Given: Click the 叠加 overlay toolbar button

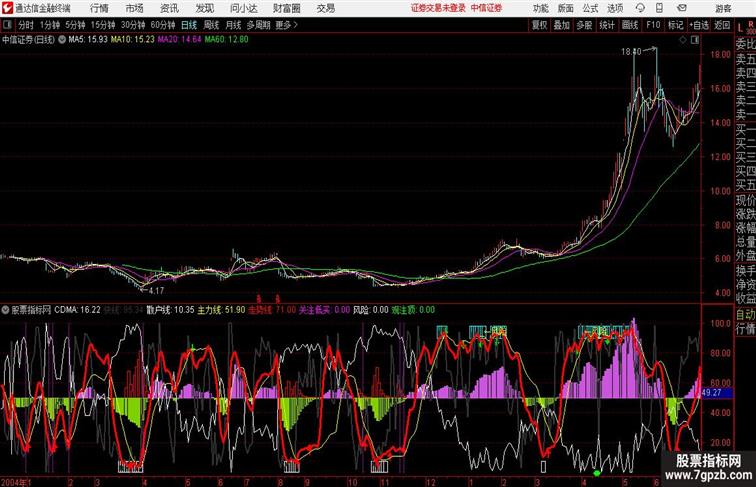Looking at the screenshot, I should (x=562, y=25).
